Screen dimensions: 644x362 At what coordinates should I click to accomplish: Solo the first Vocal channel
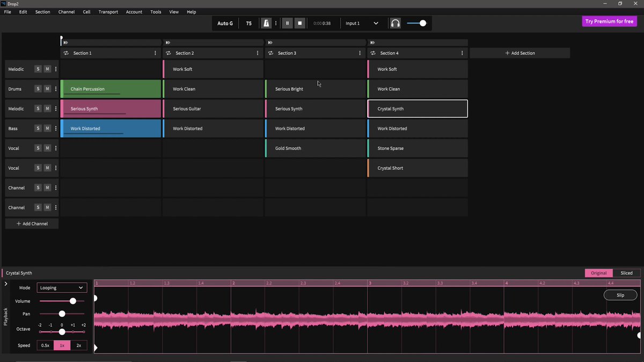click(38, 148)
